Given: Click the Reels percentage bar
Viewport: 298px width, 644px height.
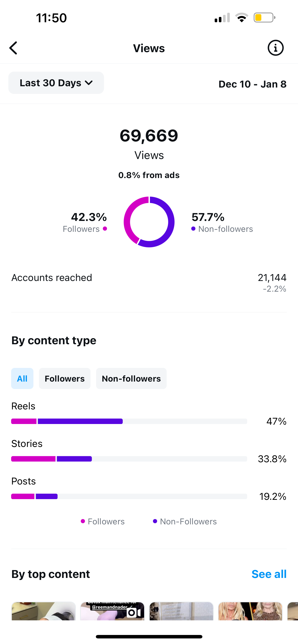Looking at the screenshot, I should pyautogui.click(x=129, y=421).
